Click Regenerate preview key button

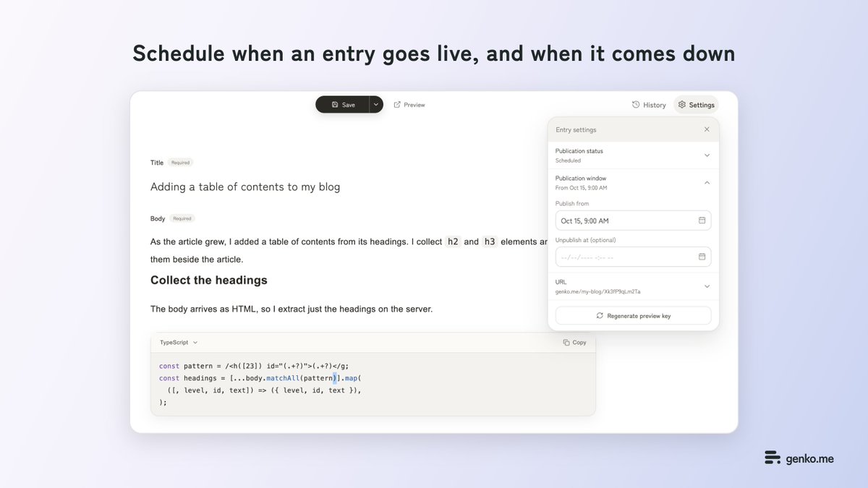click(633, 316)
